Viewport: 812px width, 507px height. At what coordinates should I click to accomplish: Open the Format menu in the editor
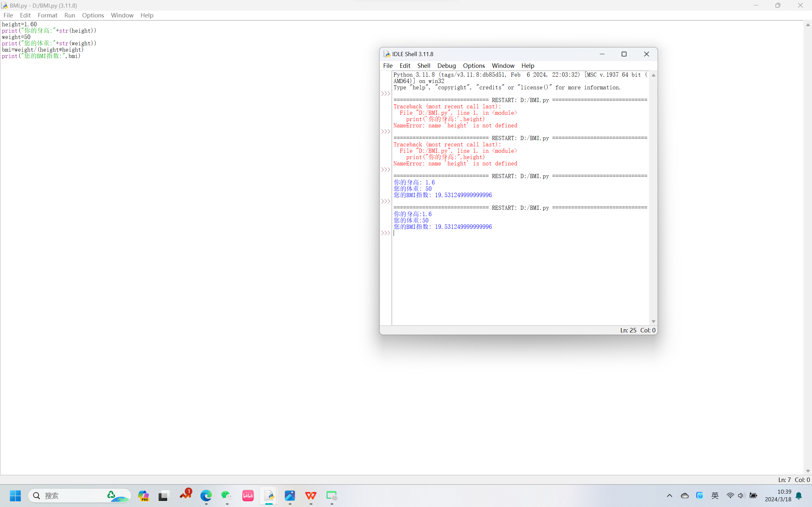pyautogui.click(x=47, y=15)
